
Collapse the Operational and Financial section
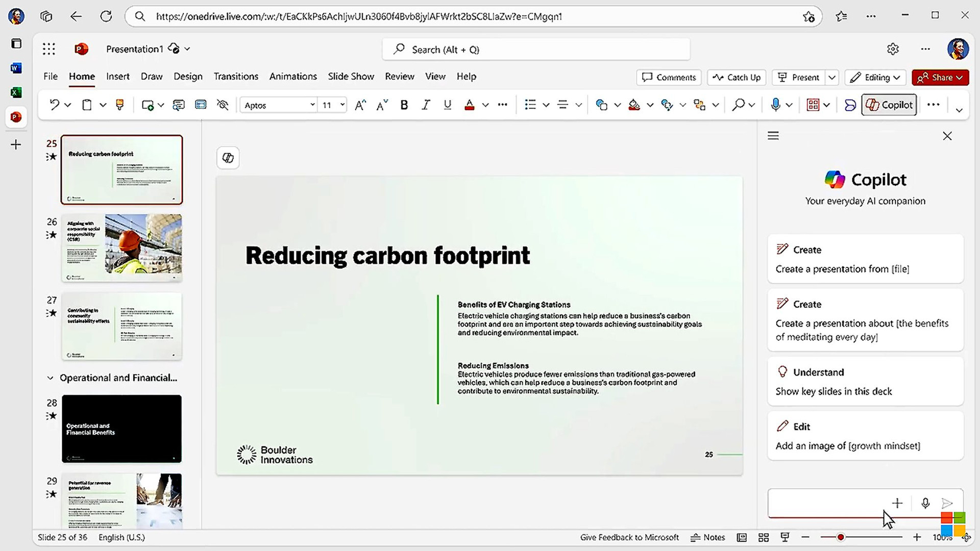coord(51,378)
